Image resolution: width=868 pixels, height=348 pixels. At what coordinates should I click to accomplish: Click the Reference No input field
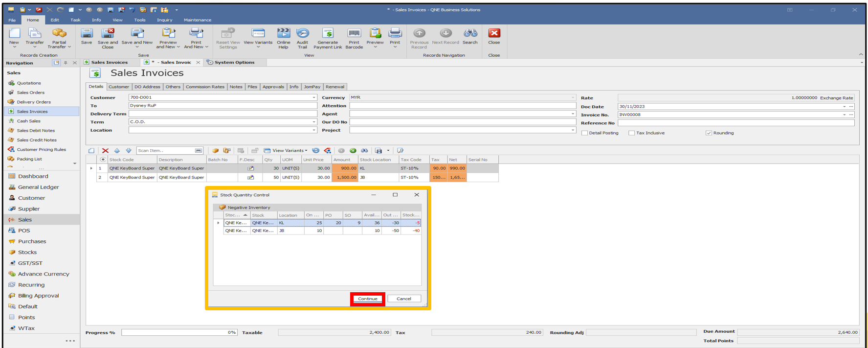point(736,123)
